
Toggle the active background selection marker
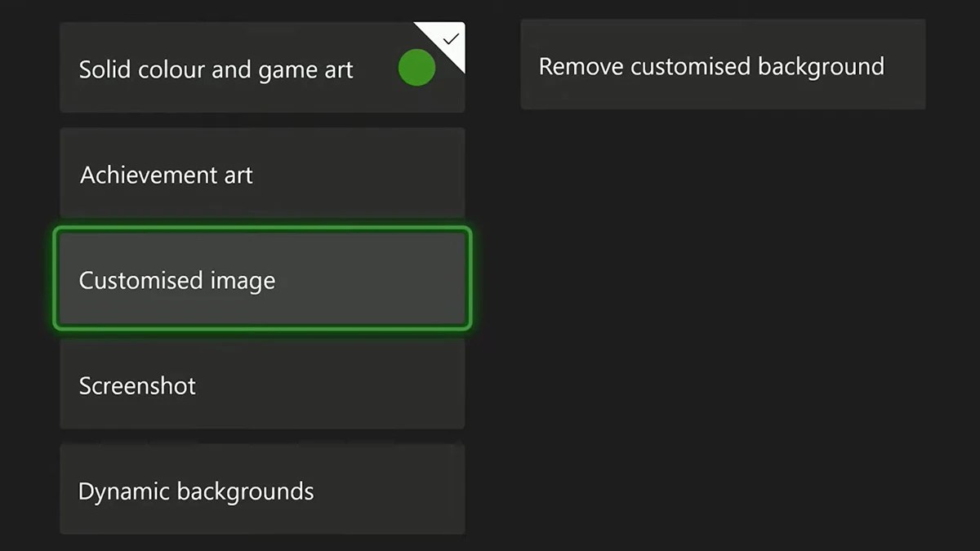tap(416, 69)
